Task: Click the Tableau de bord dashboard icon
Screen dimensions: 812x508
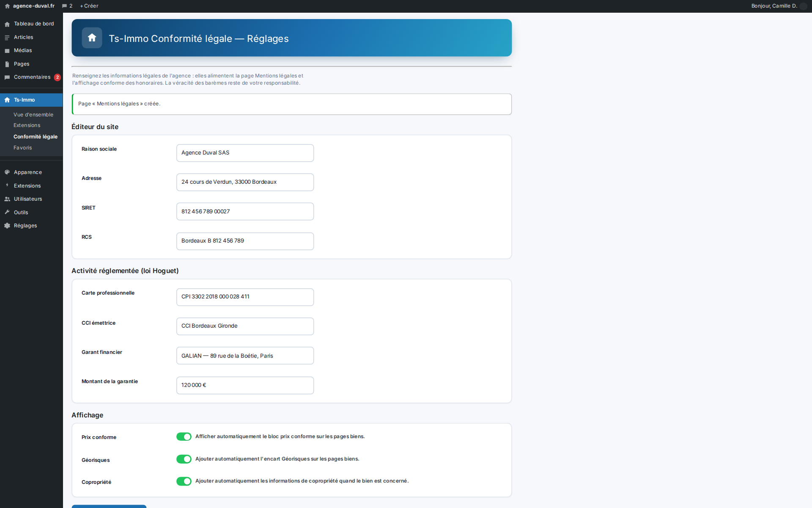Action: coord(7,24)
